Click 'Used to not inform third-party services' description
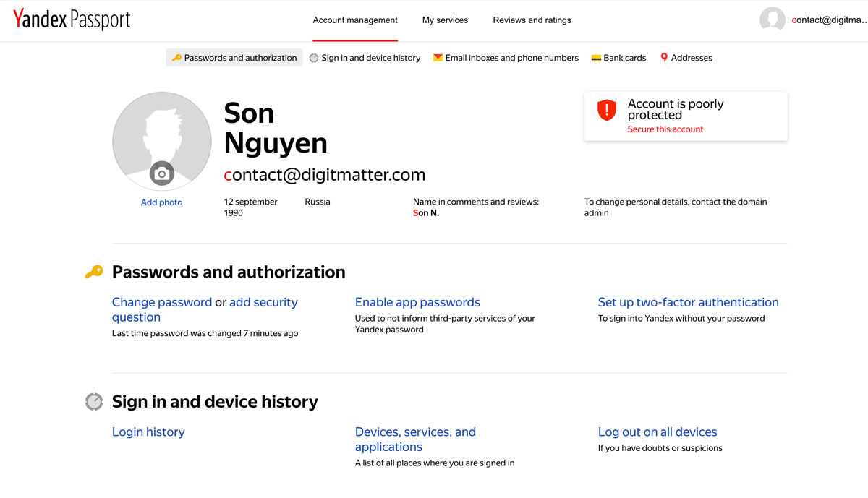This screenshot has width=868, height=498. click(445, 324)
